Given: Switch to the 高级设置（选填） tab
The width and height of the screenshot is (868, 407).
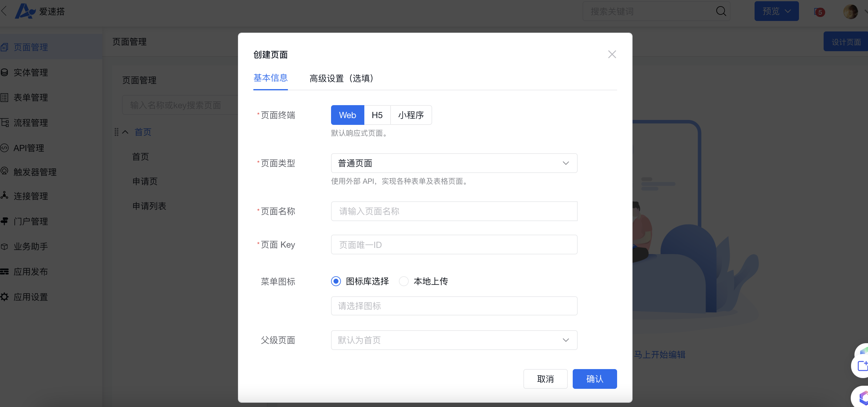Looking at the screenshot, I should pyautogui.click(x=341, y=78).
